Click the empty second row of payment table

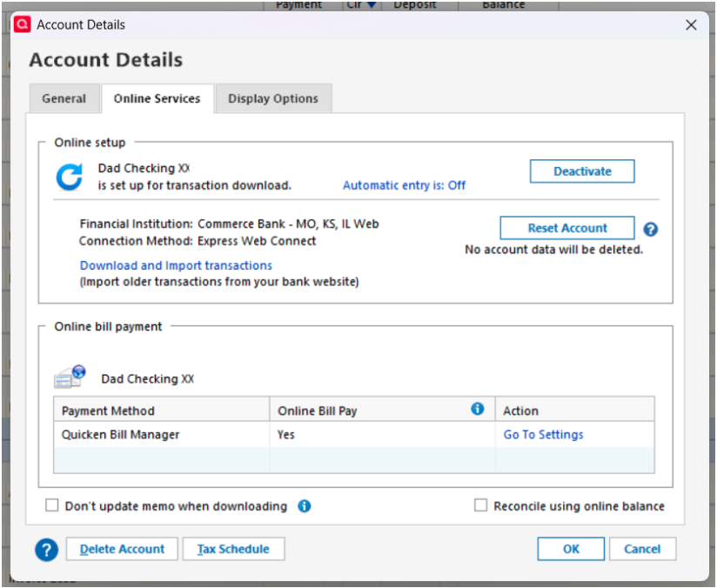click(x=354, y=460)
